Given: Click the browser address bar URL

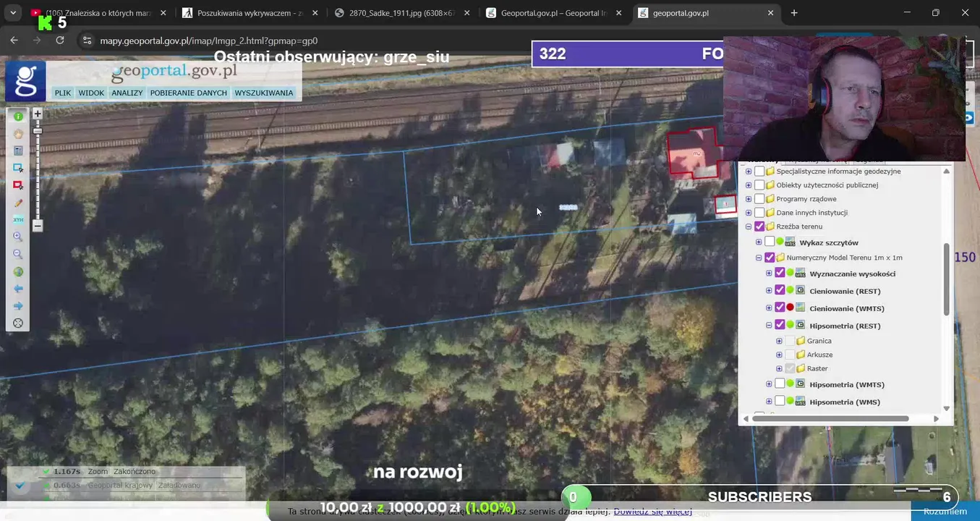Looking at the screenshot, I should 208,41.
